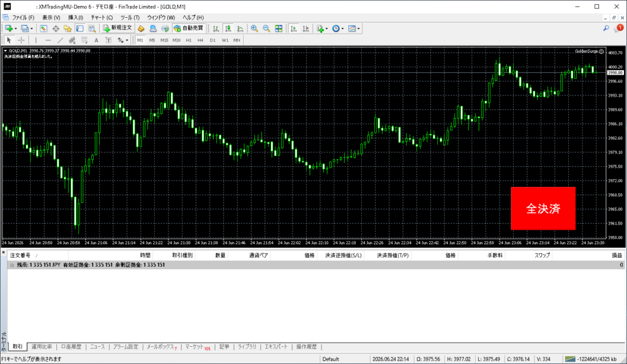Draw a horizontal line tool
This screenshot has height=364, width=627.
(48, 40)
